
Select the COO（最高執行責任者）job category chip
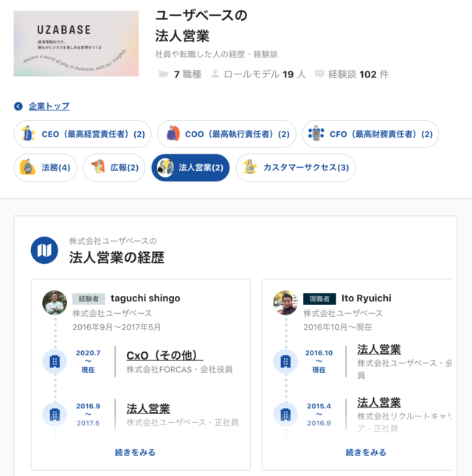coord(226,134)
